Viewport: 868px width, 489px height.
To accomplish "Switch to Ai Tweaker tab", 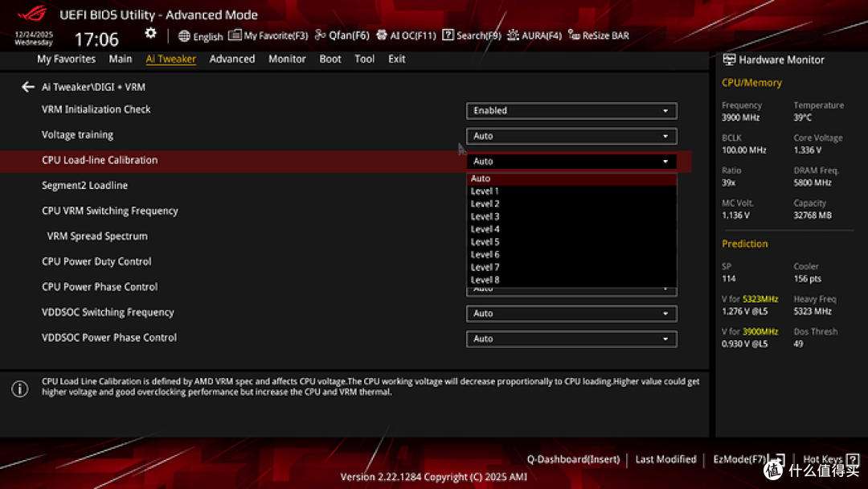I will click(x=170, y=59).
